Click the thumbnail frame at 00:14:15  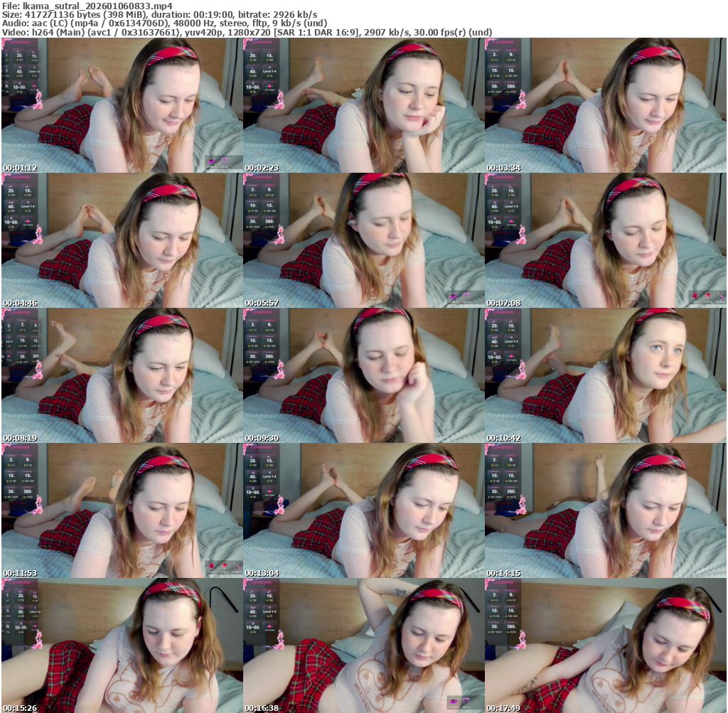pyautogui.click(x=605, y=510)
